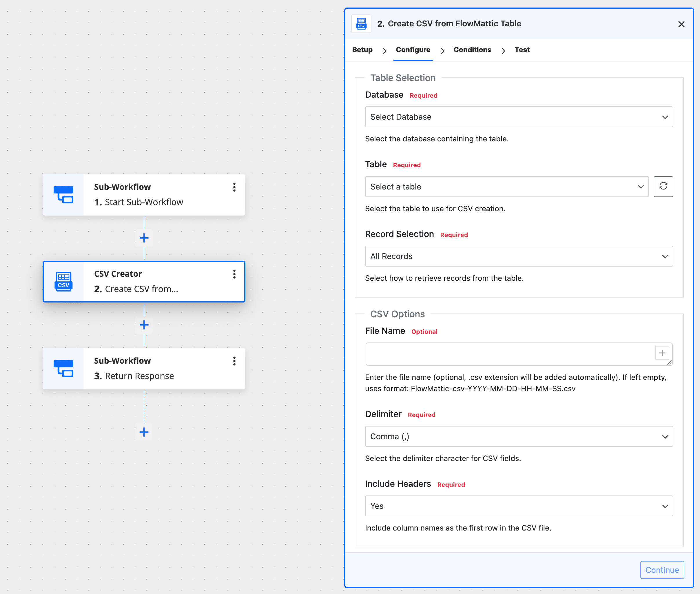Click inside the File Name text field

pos(505,354)
